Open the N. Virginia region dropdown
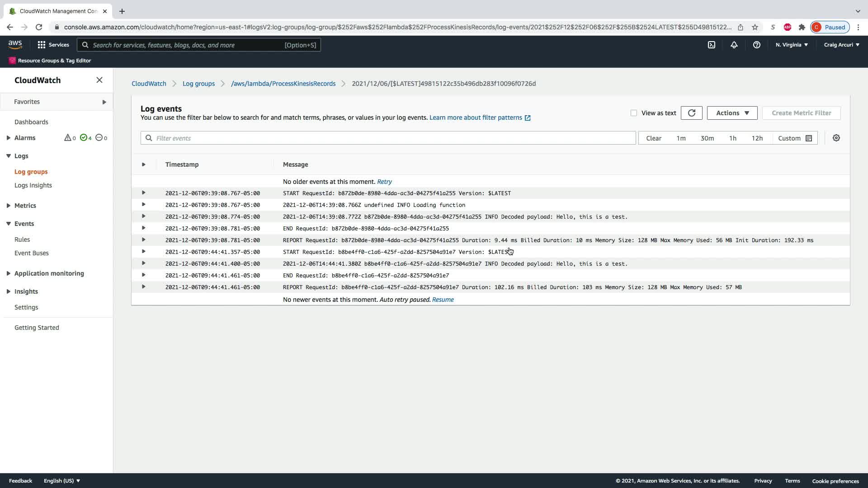This screenshot has height=488, width=868. tap(791, 45)
